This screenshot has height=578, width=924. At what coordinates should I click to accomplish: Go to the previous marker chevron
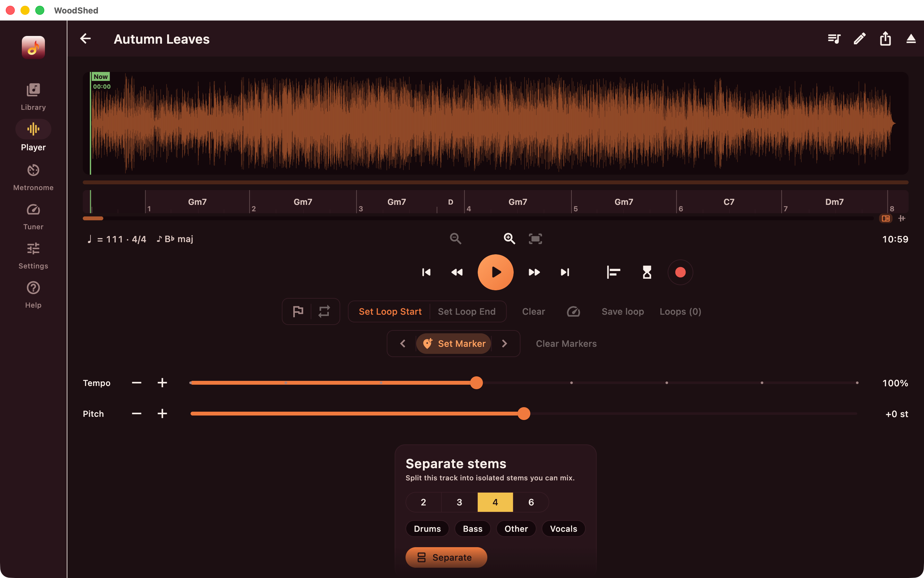click(403, 344)
